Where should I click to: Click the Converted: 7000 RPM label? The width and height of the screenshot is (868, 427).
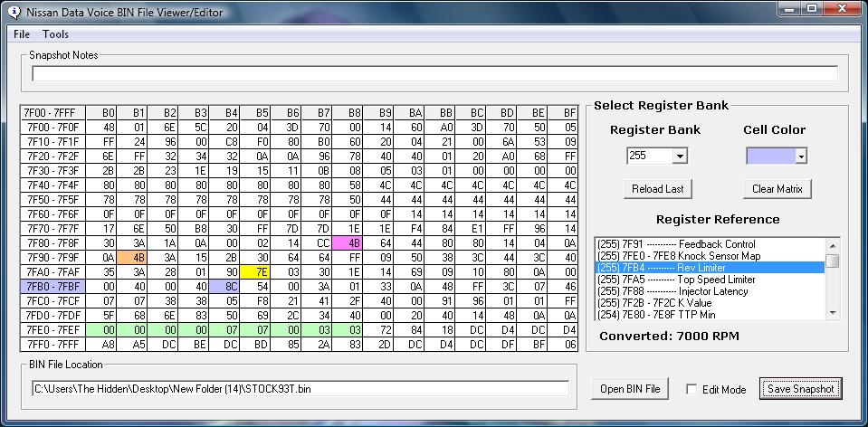click(x=669, y=337)
